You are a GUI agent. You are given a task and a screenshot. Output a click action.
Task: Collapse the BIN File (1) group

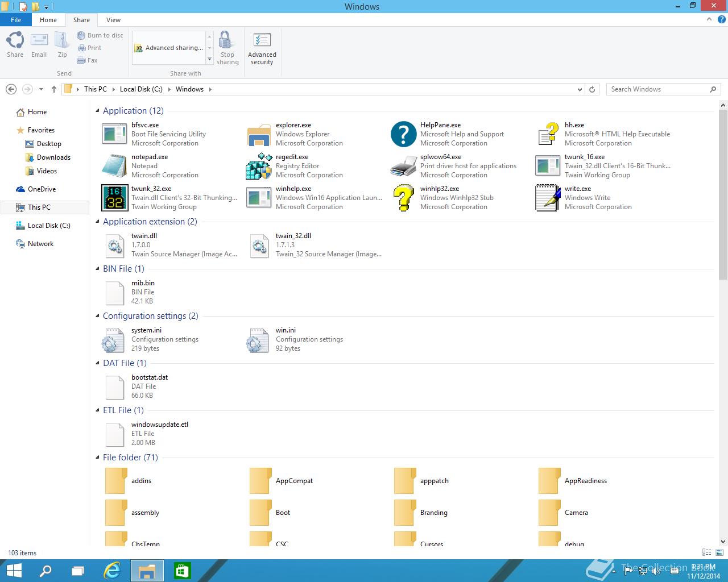[x=97, y=269]
